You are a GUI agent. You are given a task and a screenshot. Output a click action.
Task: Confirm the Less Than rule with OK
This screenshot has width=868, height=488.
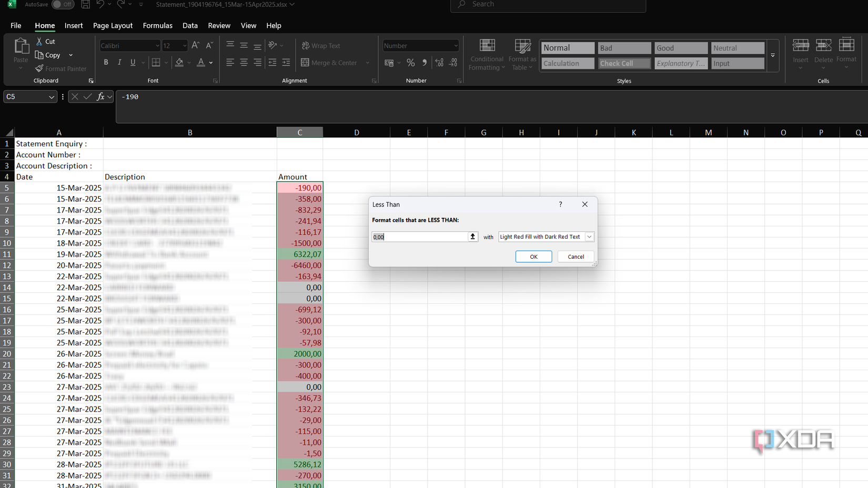[x=533, y=257]
